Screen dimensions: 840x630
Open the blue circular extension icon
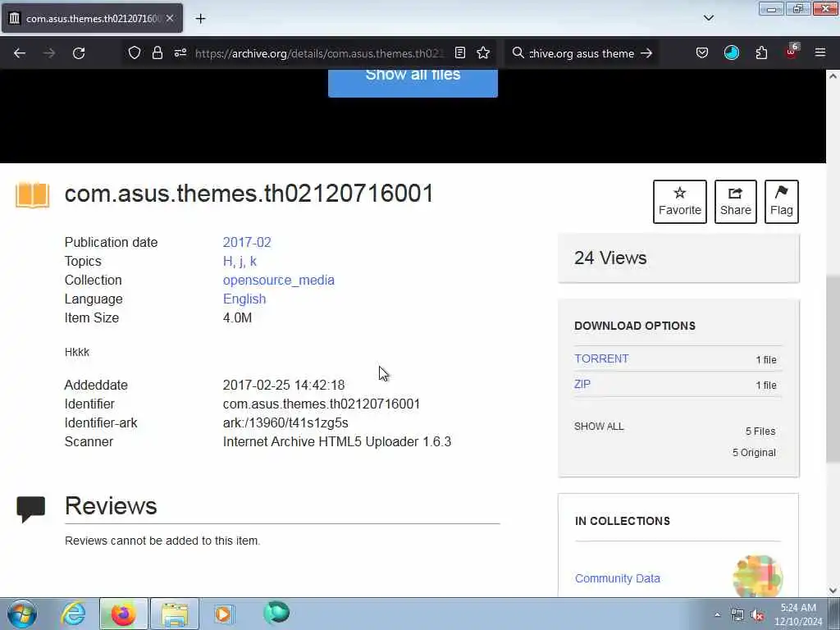[x=731, y=52]
